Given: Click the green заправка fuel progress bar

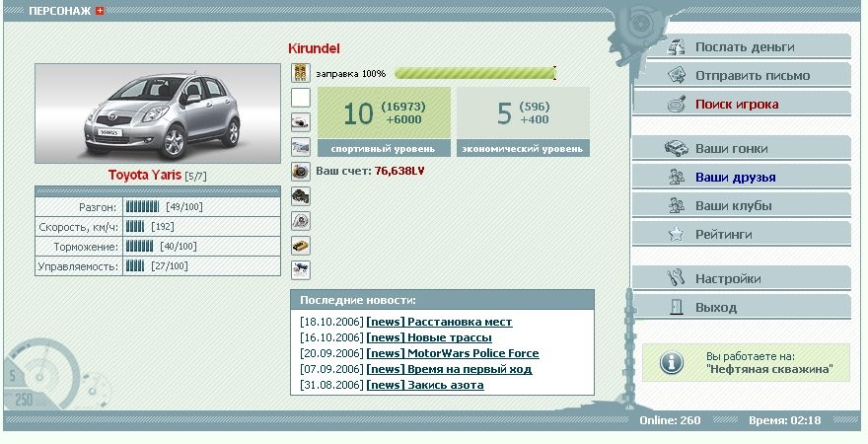Looking at the screenshot, I should tap(475, 73).
